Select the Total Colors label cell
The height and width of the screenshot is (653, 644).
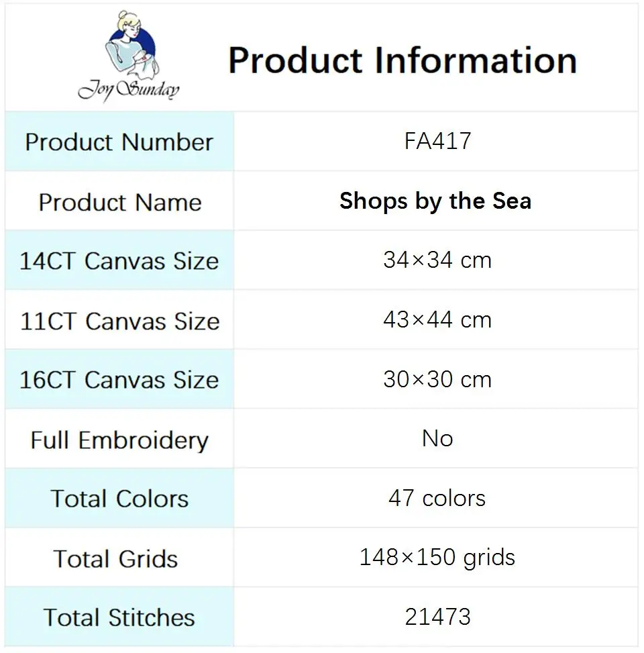click(x=119, y=499)
